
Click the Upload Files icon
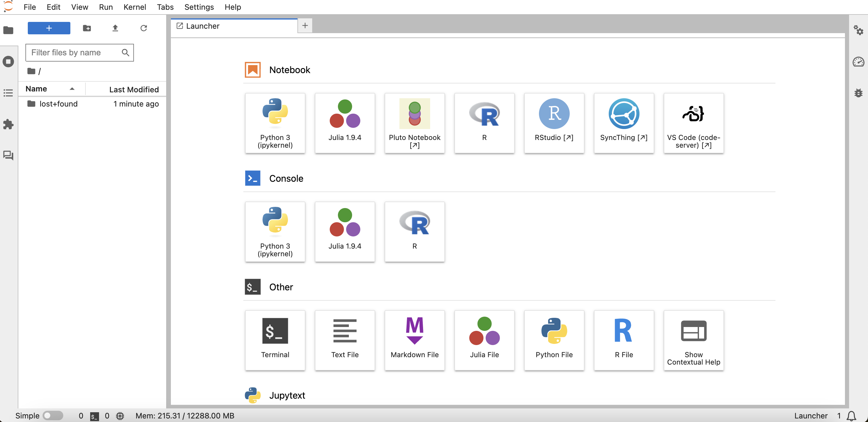click(x=115, y=28)
